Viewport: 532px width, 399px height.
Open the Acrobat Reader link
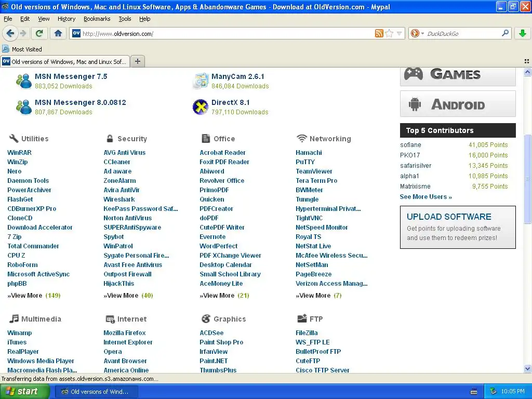222,153
